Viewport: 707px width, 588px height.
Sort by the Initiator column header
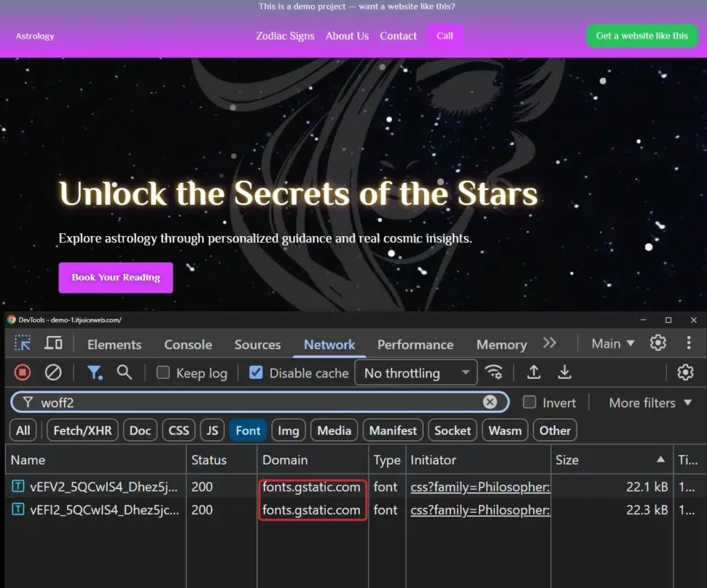click(478, 460)
